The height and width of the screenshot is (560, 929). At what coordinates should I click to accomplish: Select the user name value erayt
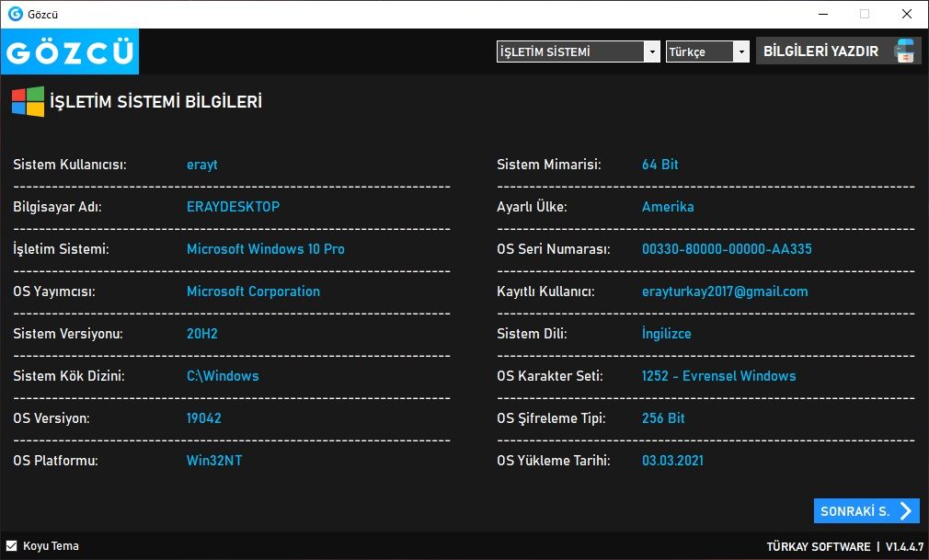202,165
